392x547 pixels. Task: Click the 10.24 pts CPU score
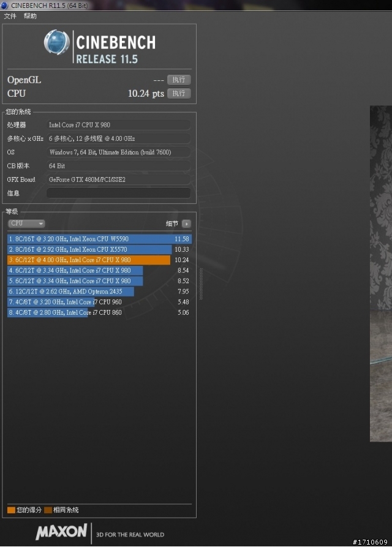pyautogui.click(x=146, y=94)
